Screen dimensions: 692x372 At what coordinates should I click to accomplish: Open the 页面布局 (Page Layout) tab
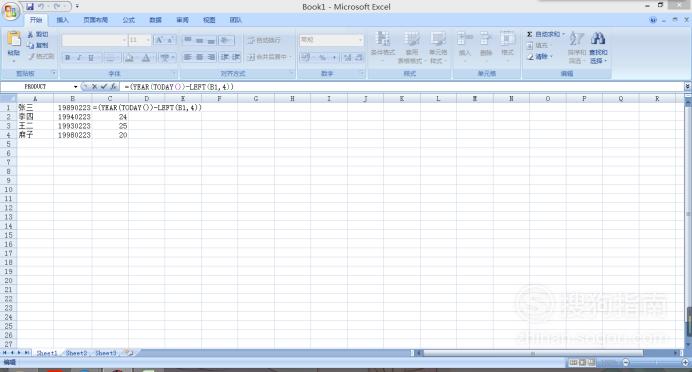coord(95,20)
